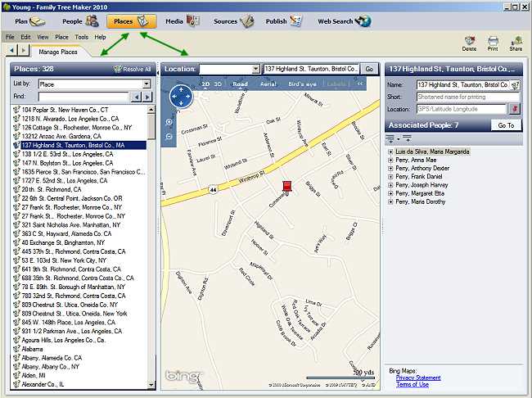532x398 pixels.
Task: Select 104 Poplar St, New Haven Co., CT
Action: tap(65, 110)
